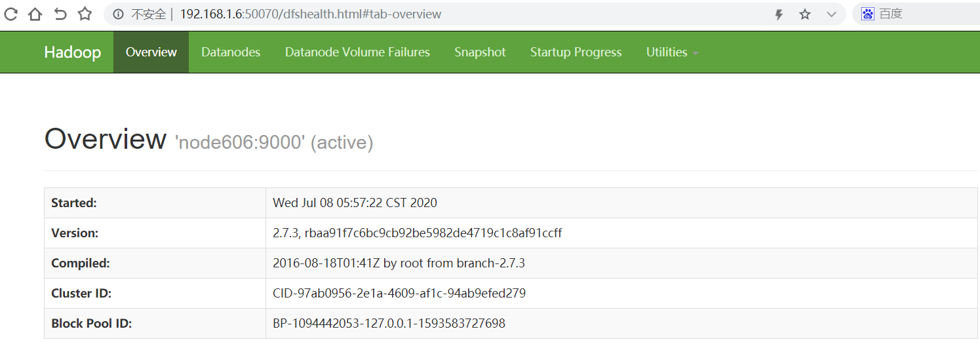Open site info via the insecure warning icon
This screenshot has width=980, height=348.
click(x=118, y=14)
